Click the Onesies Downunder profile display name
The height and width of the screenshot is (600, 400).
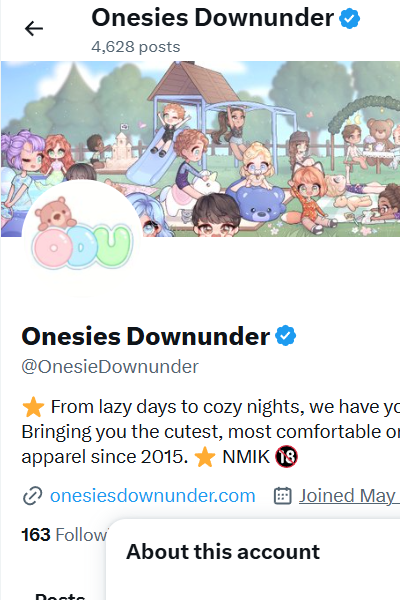point(146,336)
